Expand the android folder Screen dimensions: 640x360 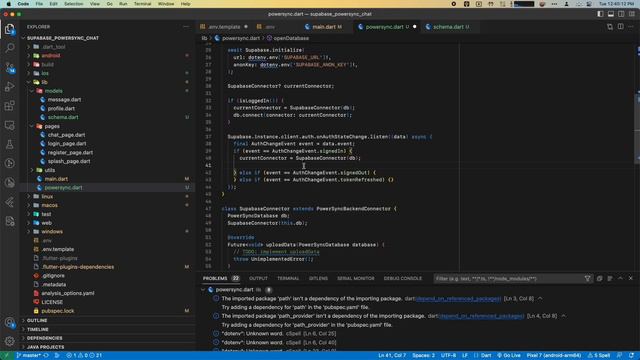[51, 56]
